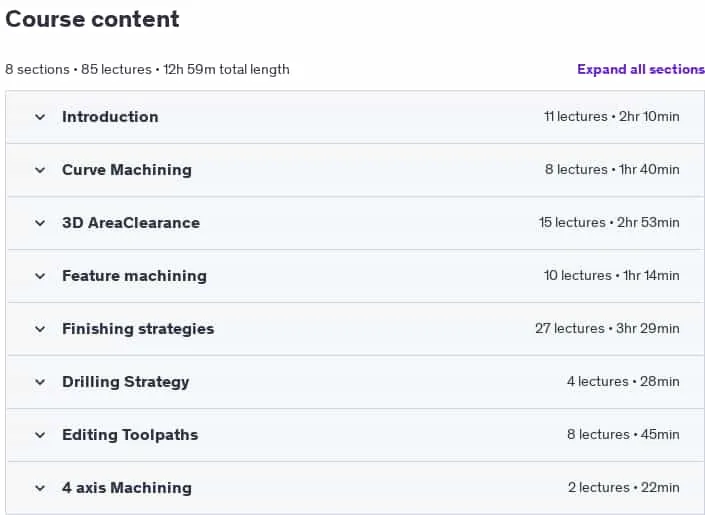Expand the Curve Machining chevron arrow

coord(40,170)
